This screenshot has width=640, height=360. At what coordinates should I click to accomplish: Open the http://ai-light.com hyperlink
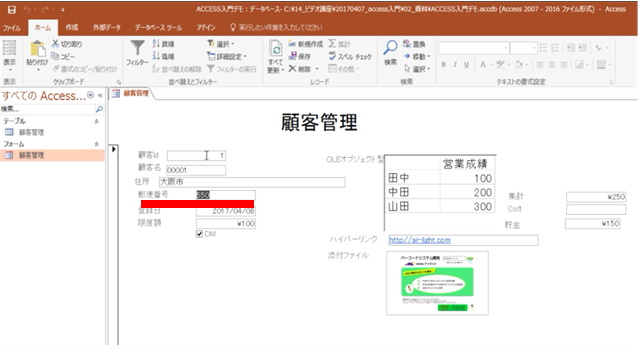pos(420,240)
